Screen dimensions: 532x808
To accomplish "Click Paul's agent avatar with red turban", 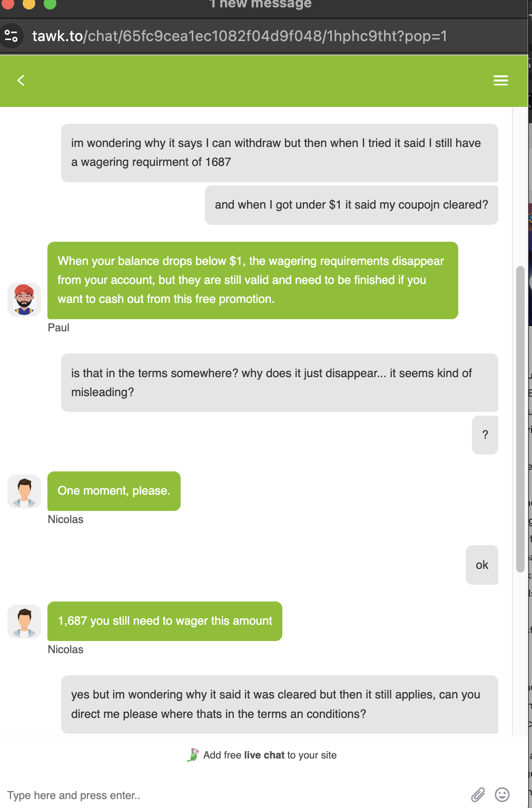I will [24, 299].
